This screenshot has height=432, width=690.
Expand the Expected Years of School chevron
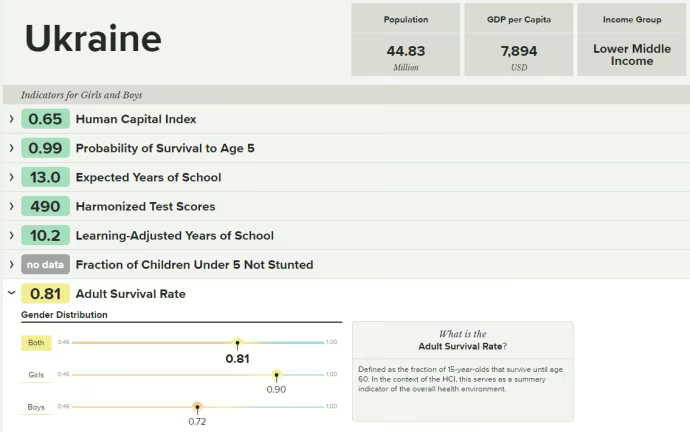click(x=11, y=177)
